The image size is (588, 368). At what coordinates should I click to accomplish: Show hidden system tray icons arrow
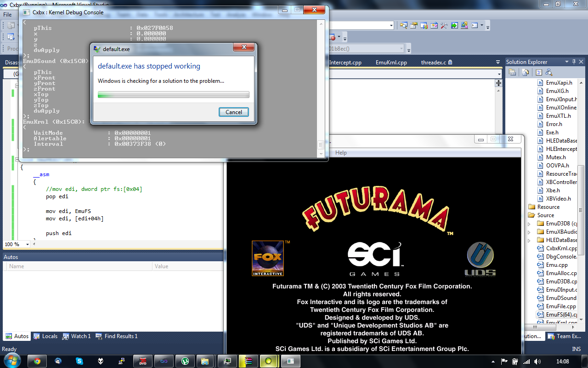pyautogui.click(x=494, y=362)
